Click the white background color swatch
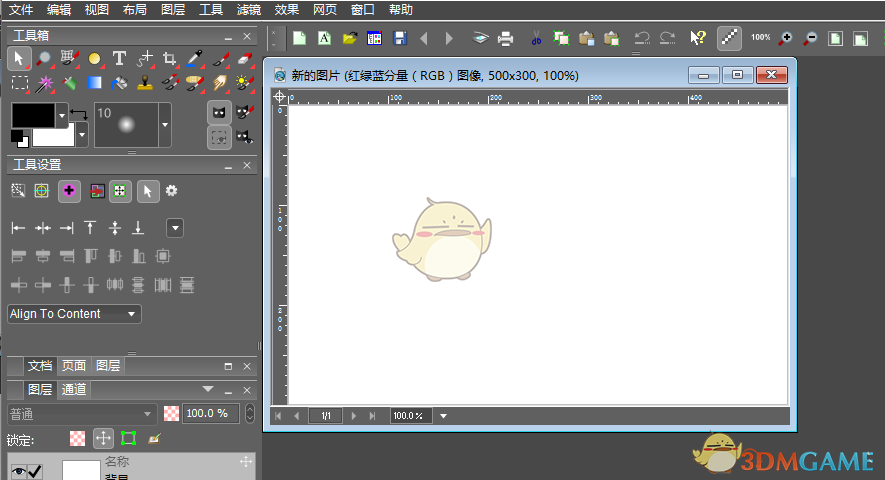The image size is (885, 480). coord(54,136)
